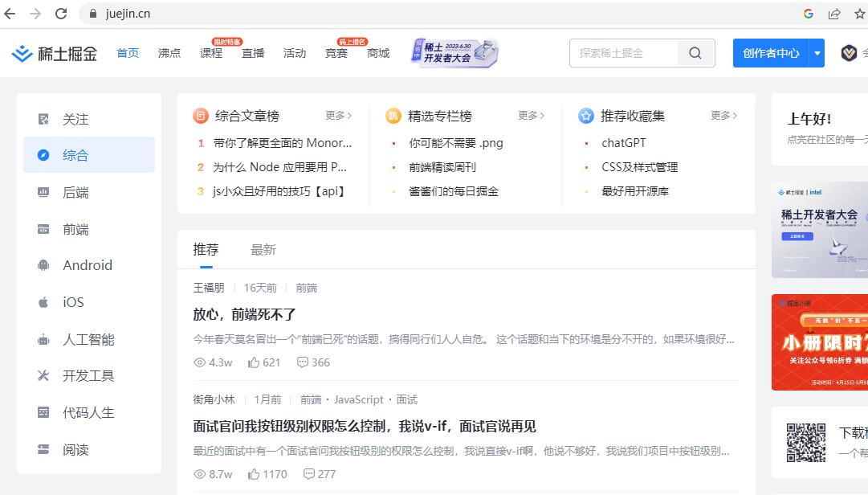This screenshot has height=495, width=868.
Task: Open the 创作者中心 dropdown arrow
Action: pyautogui.click(x=817, y=52)
